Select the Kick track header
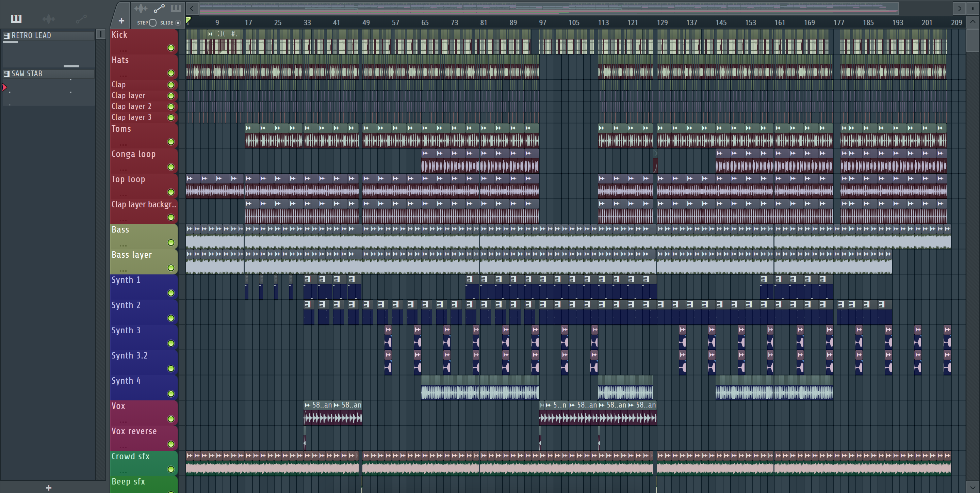 tap(144, 42)
